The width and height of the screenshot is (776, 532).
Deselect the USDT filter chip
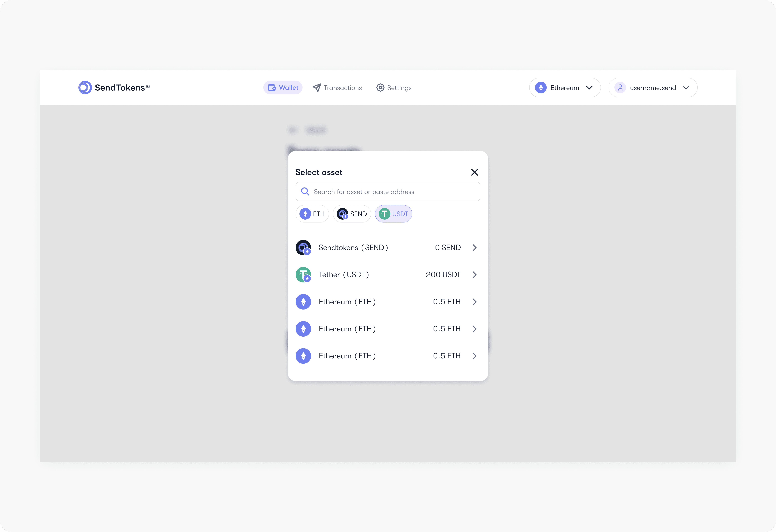(x=393, y=214)
